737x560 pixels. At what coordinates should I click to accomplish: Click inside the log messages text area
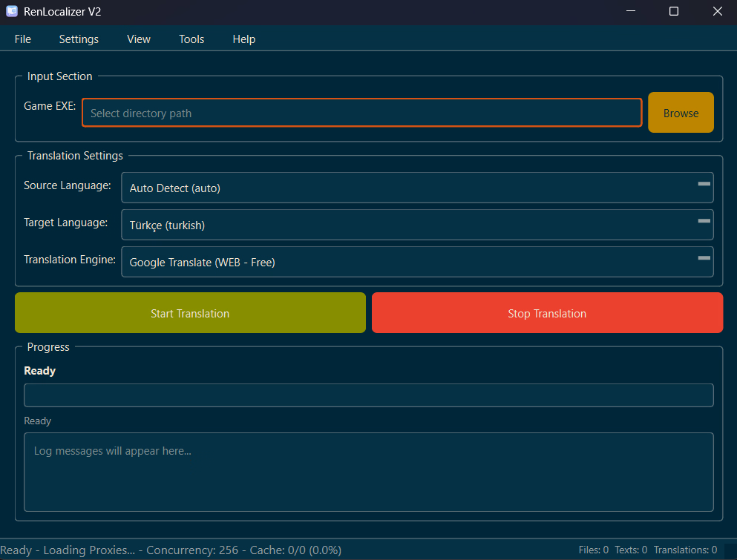(368, 472)
